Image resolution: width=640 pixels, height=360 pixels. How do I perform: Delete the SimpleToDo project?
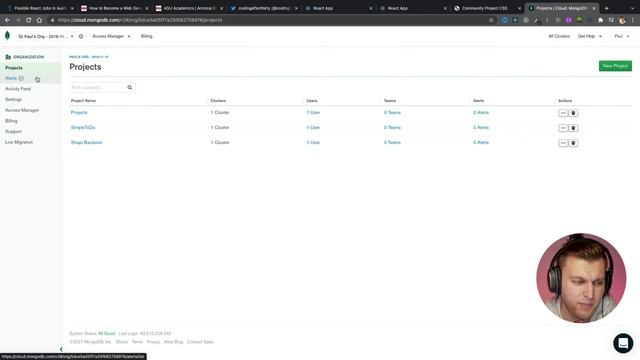pyautogui.click(x=573, y=128)
